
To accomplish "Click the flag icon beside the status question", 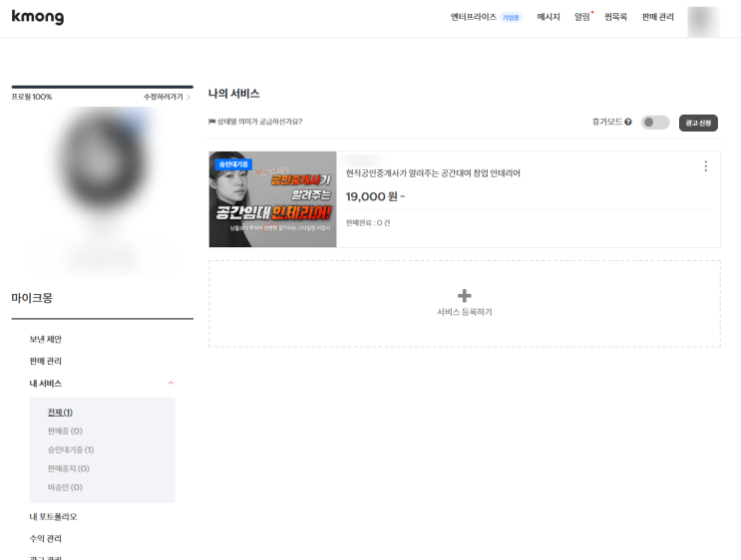I will click(x=211, y=122).
